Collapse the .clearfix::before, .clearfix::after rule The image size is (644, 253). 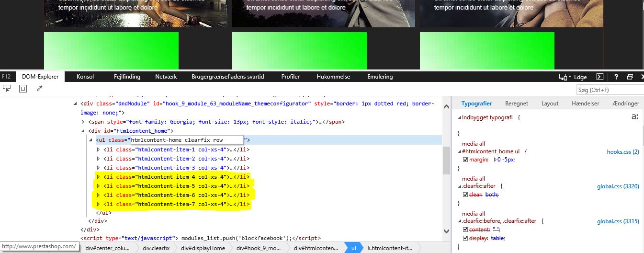click(x=460, y=221)
